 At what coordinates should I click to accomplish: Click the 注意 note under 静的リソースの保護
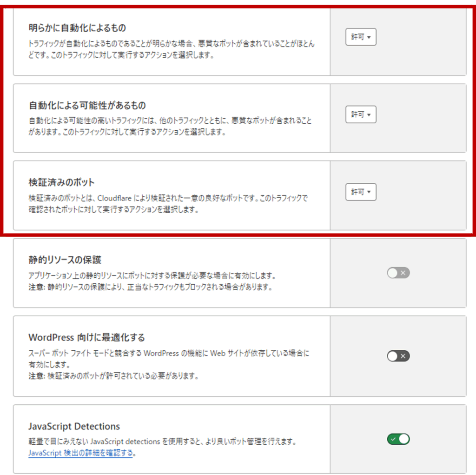point(150,287)
